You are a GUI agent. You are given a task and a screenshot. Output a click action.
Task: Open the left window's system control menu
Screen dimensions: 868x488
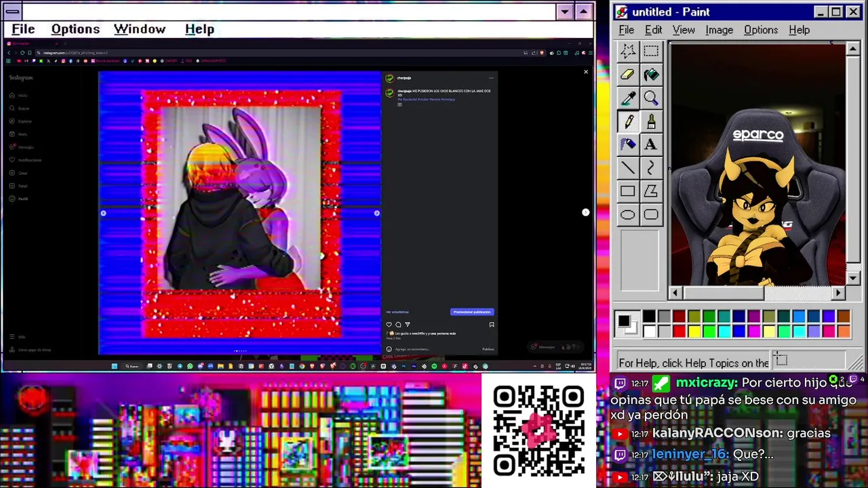pyautogui.click(x=12, y=12)
